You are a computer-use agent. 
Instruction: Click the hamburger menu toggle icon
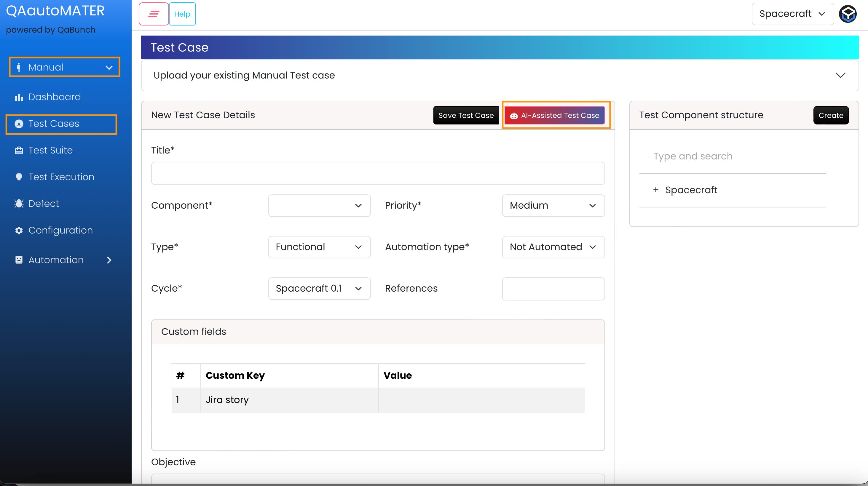154,14
